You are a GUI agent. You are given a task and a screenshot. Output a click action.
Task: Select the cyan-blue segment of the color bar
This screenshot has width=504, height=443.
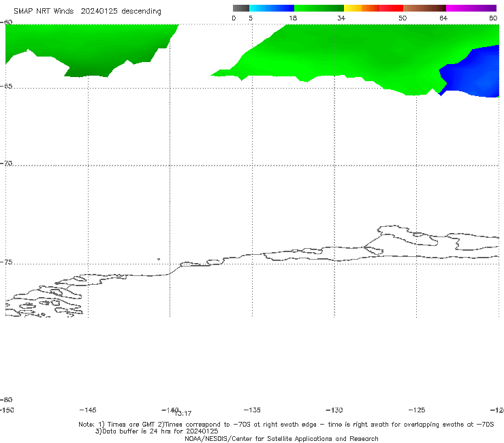[272, 8]
